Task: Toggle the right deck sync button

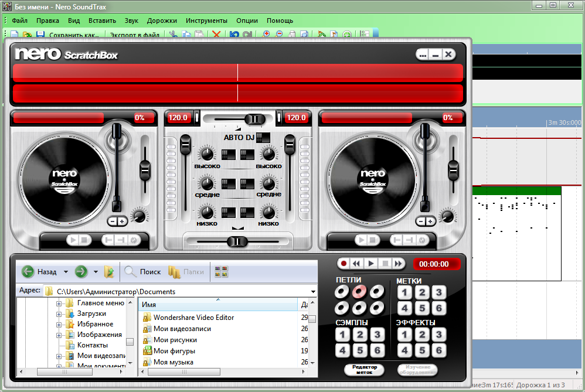Action: click(x=421, y=240)
